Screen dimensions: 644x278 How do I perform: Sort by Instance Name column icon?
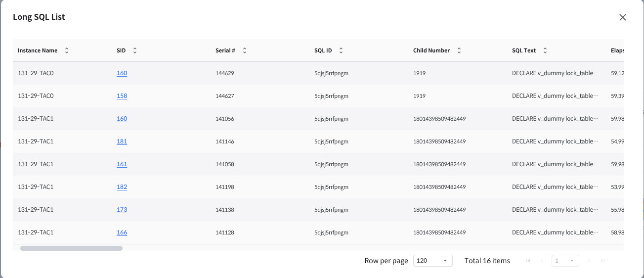click(67, 50)
